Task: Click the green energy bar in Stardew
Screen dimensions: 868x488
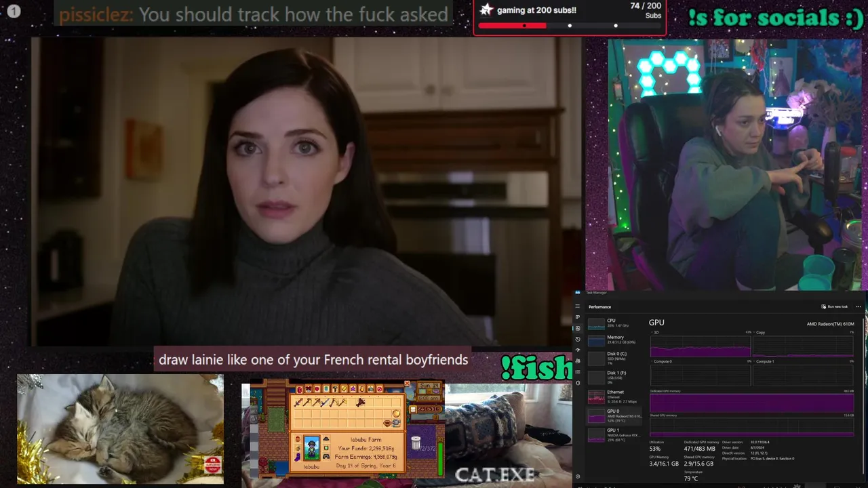Action: [x=441, y=457]
